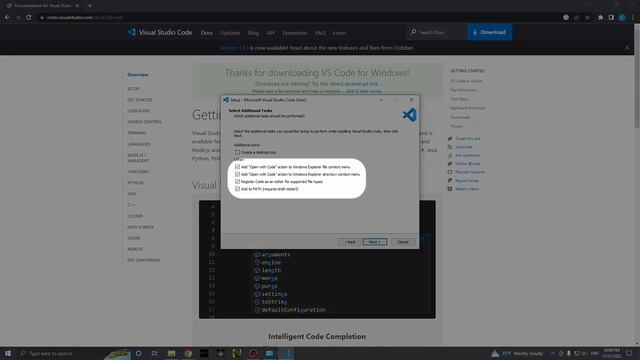The image size is (640, 360).
Task: Open NODE.JS / JAVASCRIPT section in sidebar
Action: tap(138, 158)
